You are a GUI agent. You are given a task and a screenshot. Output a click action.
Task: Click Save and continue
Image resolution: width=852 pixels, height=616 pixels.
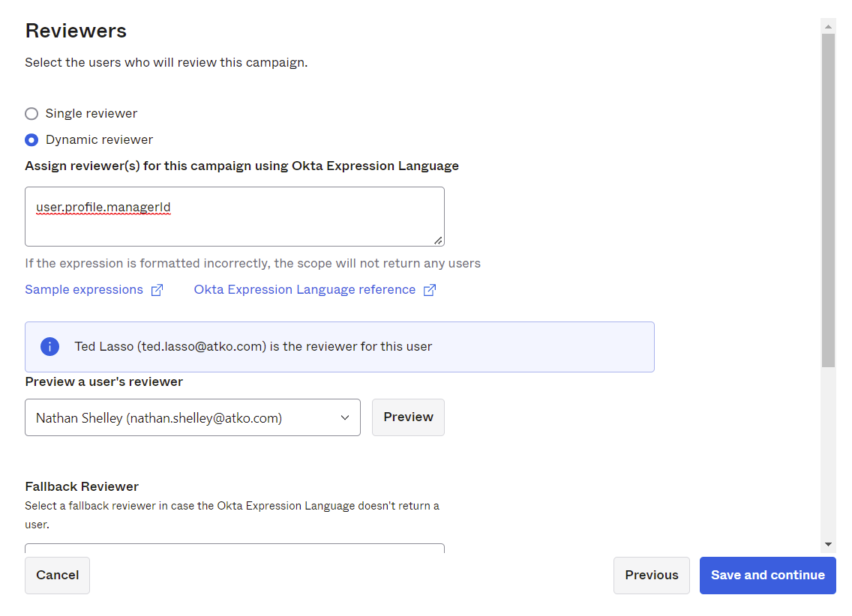(x=767, y=576)
